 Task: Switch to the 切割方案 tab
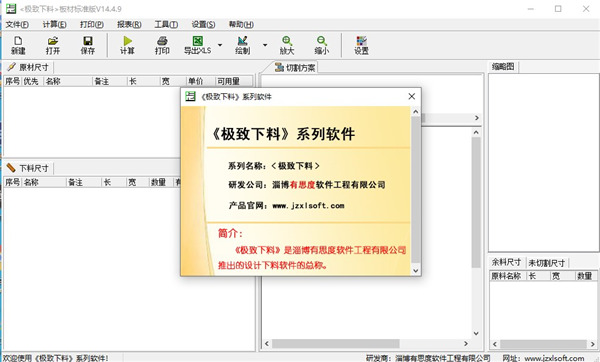295,68
